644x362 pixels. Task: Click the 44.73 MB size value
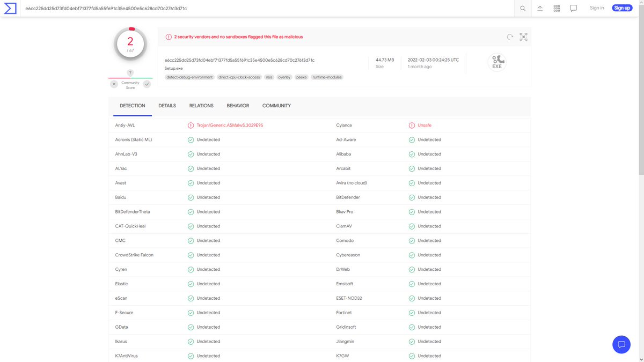385,60
